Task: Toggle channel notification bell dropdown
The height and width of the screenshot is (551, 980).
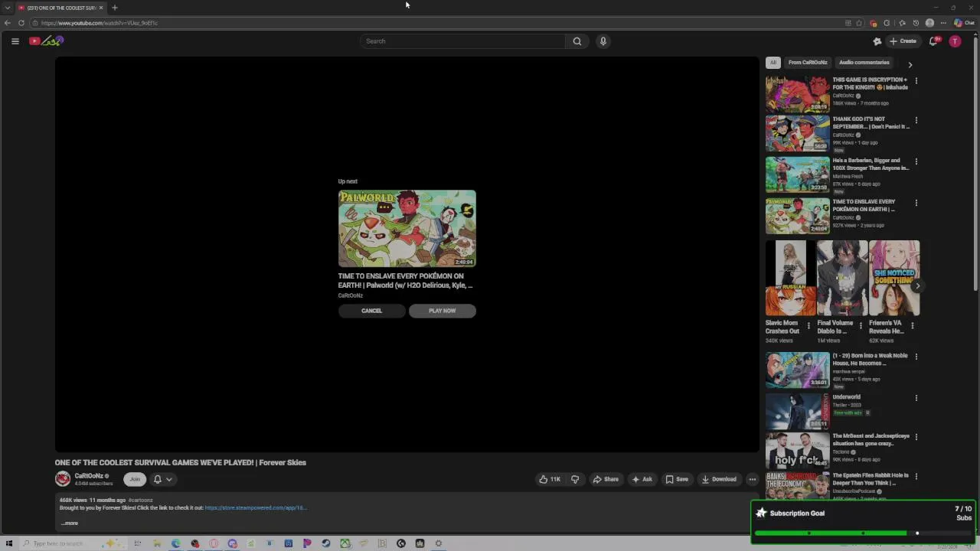Action: tap(163, 479)
